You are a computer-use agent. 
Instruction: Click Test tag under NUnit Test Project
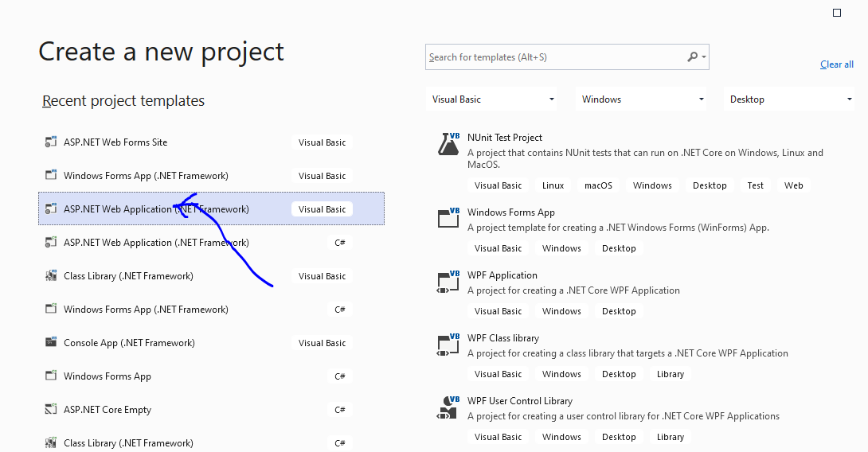[x=755, y=185]
